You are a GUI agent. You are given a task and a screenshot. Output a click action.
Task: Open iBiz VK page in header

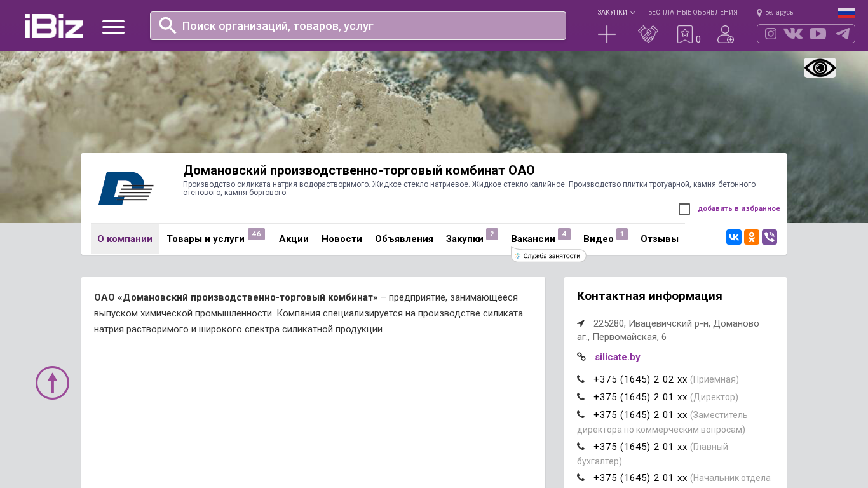(x=793, y=34)
